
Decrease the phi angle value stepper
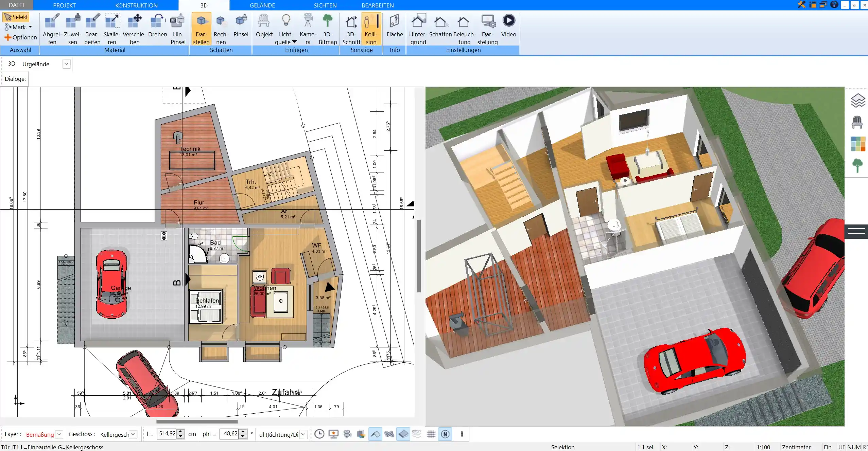[x=243, y=436]
